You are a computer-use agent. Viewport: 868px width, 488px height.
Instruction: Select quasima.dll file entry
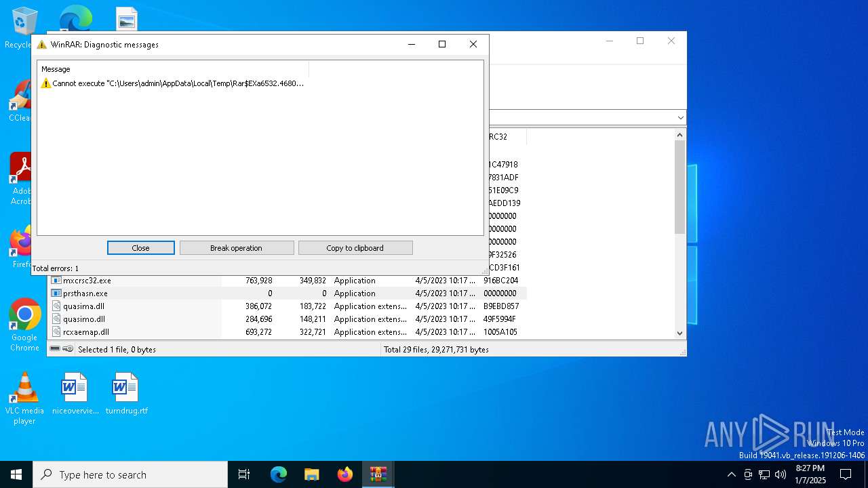(x=288, y=306)
